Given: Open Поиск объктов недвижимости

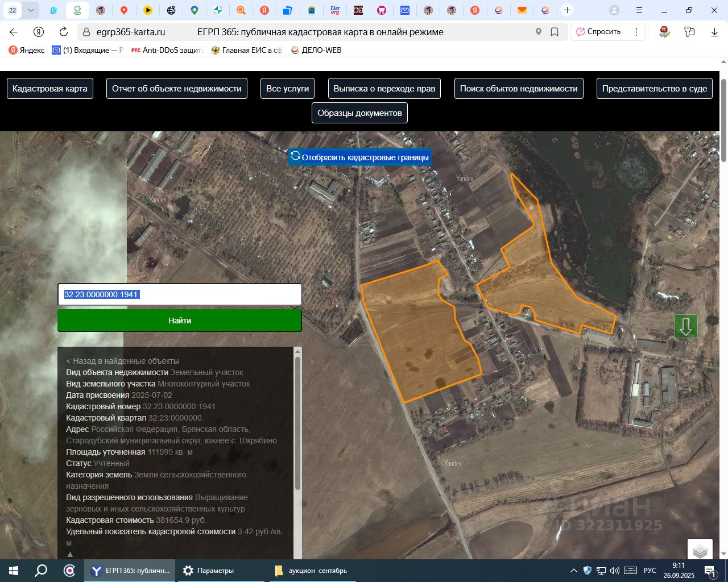Looking at the screenshot, I should pos(519,89).
